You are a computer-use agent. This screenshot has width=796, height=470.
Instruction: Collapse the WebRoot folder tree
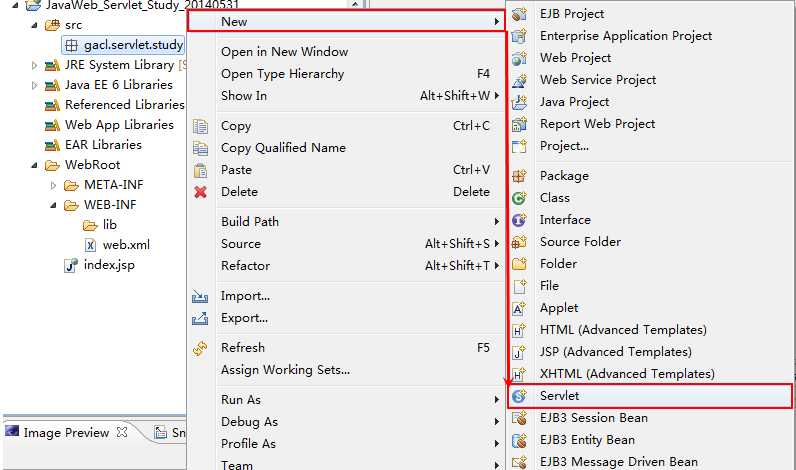pos(34,165)
